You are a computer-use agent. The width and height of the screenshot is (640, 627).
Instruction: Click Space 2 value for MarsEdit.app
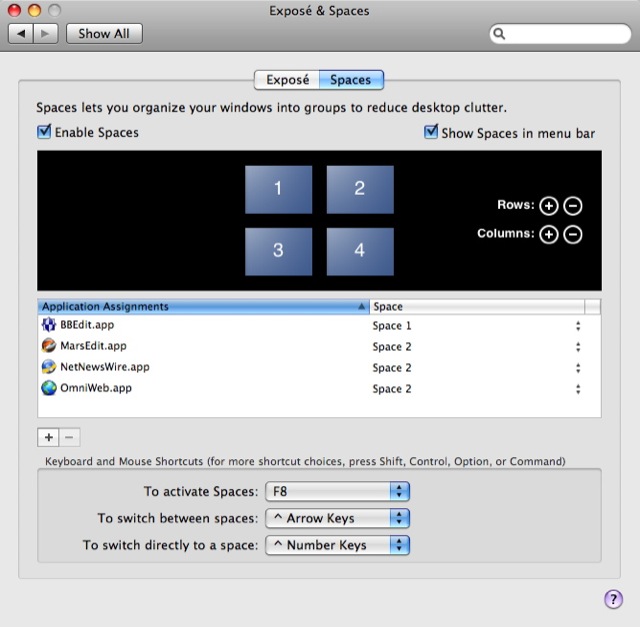pos(392,347)
